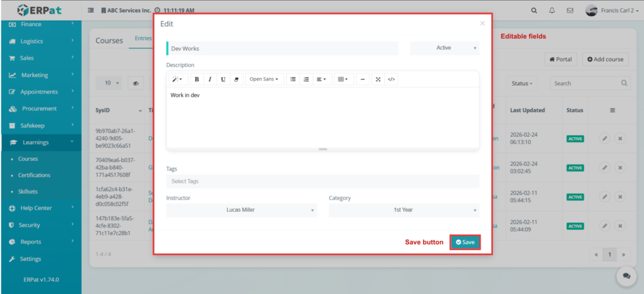Delete the course updated 2026-02-11 05:44:09
The image size is (644, 294).
coord(620,226)
